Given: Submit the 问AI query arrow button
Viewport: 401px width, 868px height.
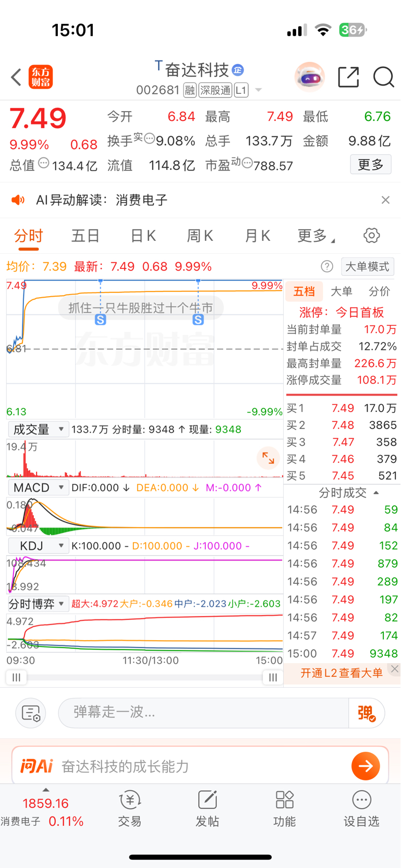Looking at the screenshot, I should point(366,766).
